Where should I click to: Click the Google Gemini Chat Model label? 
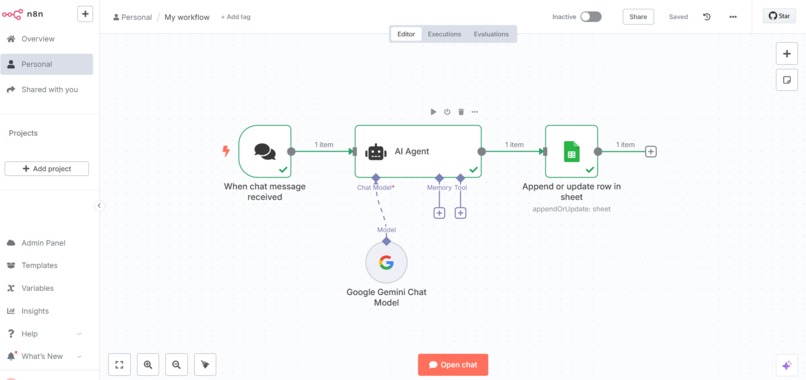pyautogui.click(x=386, y=297)
